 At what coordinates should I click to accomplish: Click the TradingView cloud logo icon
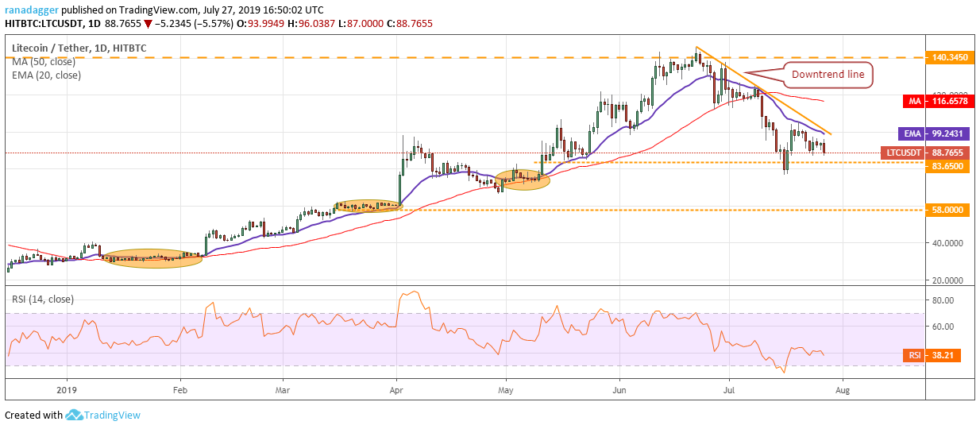75,415
